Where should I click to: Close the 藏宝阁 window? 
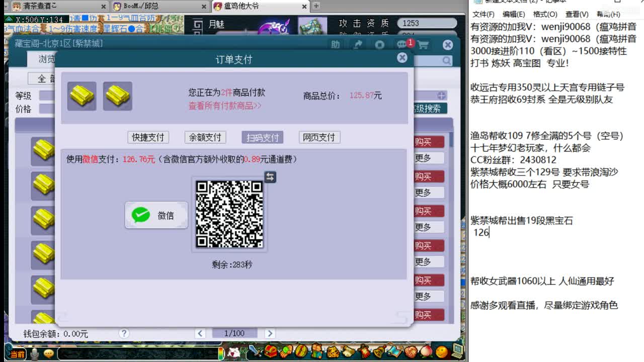pyautogui.click(x=448, y=45)
